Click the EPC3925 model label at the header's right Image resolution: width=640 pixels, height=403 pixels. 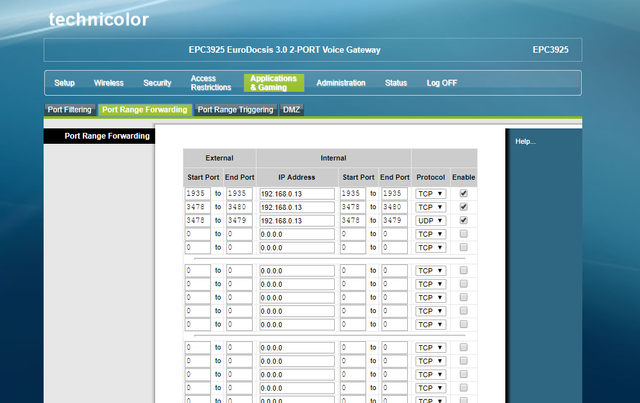coord(550,50)
